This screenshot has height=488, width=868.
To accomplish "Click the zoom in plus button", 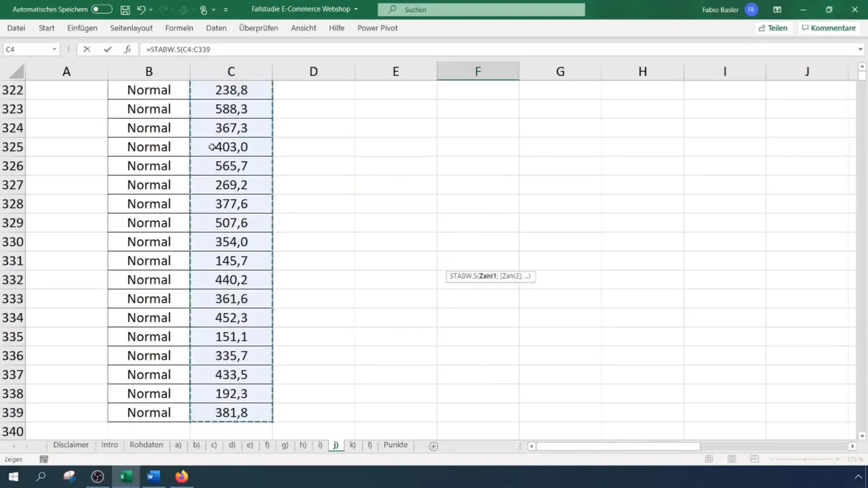I will [x=837, y=459].
